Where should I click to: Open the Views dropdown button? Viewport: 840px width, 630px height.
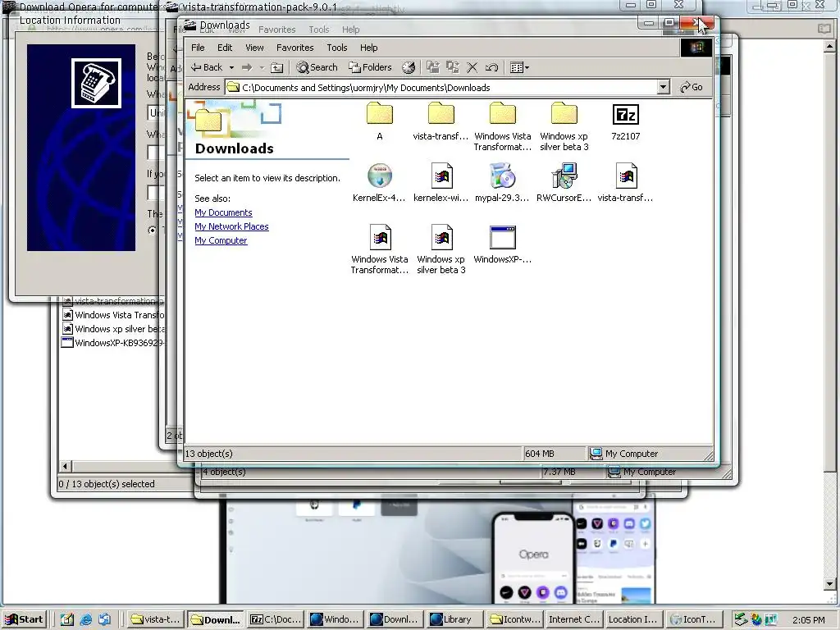pyautogui.click(x=519, y=67)
